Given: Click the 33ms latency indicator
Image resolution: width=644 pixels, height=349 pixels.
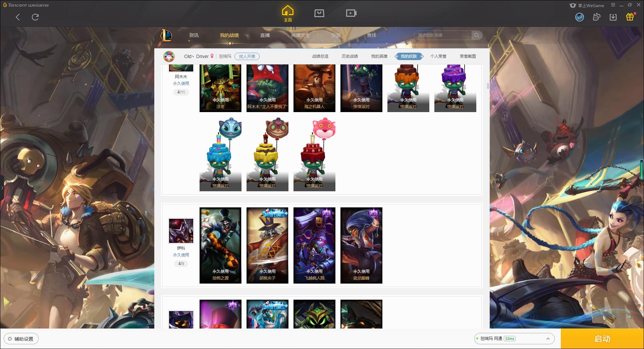Looking at the screenshot, I should [509, 339].
